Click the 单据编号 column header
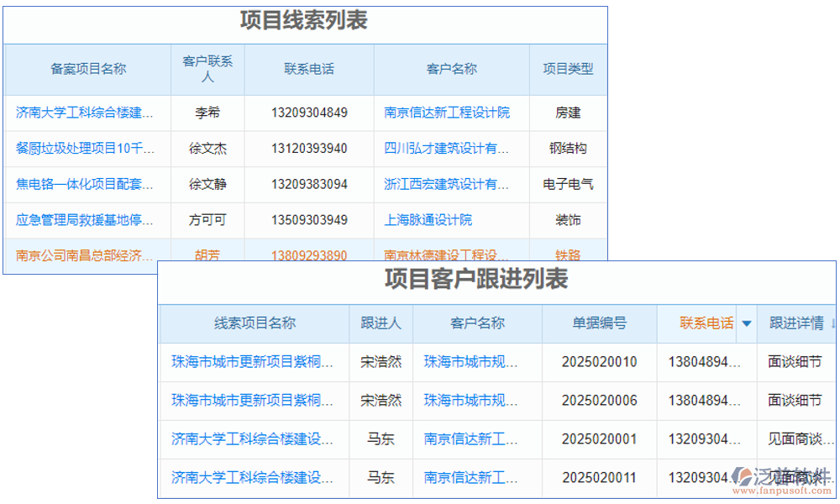Image resolution: width=840 pixels, height=504 pixels. [x=598, y=324]
